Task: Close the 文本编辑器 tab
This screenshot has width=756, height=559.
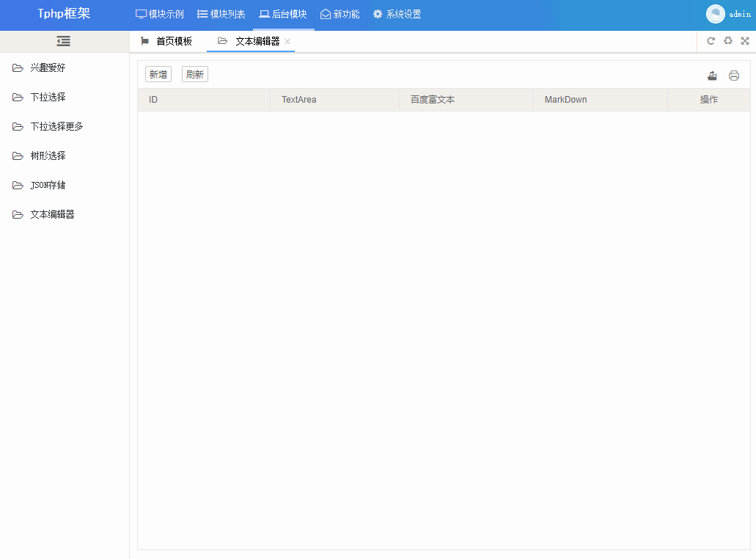Action: coord(287,42)
